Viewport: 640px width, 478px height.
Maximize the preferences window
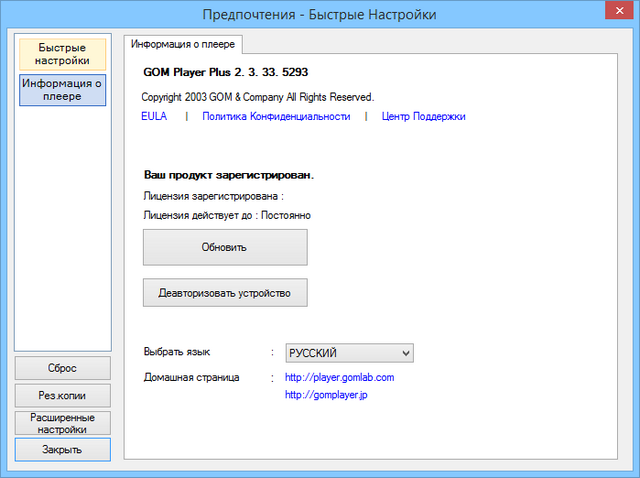click(579, 12)
